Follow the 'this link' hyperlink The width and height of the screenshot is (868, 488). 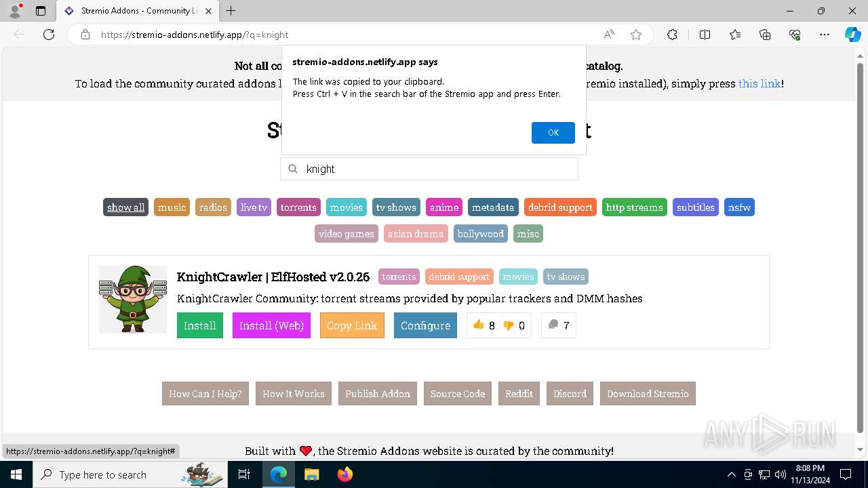(759, 83)
